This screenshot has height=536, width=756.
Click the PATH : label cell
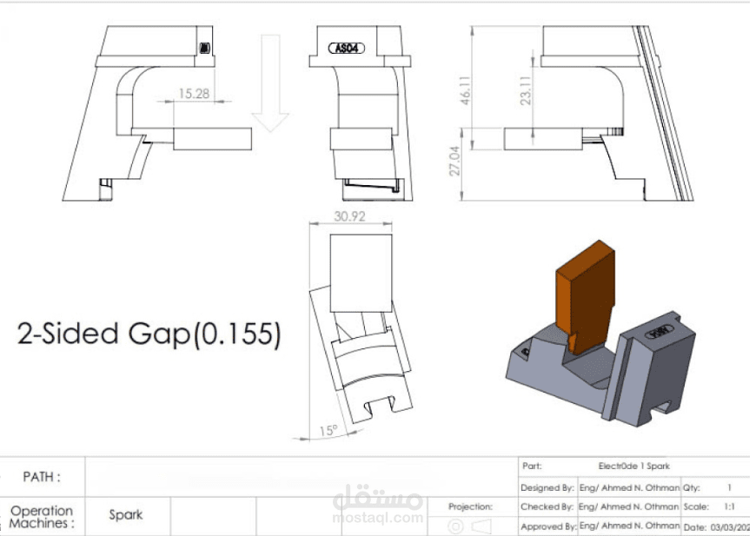coord(42,477)
